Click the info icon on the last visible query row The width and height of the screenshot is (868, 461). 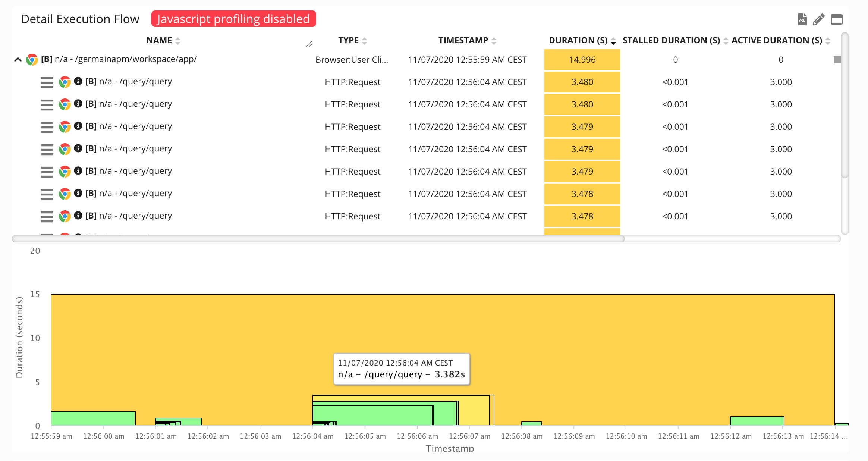(x=78, y=216)
